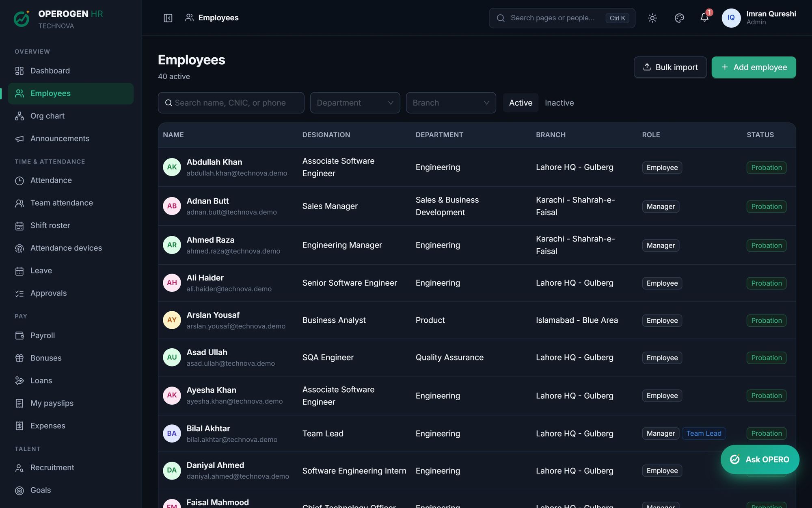This screenshot has width=812, height=508.
Task: Switch to the Inactive tab
Action: click(559, 103)
